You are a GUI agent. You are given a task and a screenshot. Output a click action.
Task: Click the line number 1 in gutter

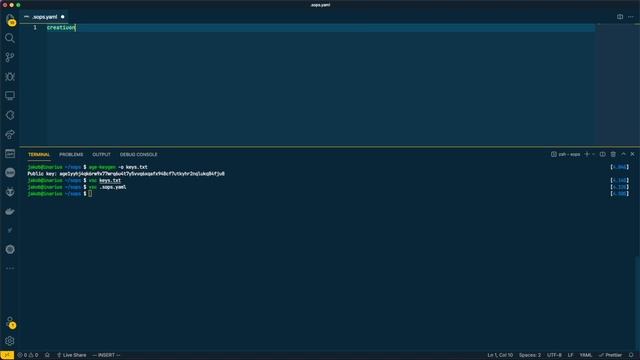coord(35,28)
